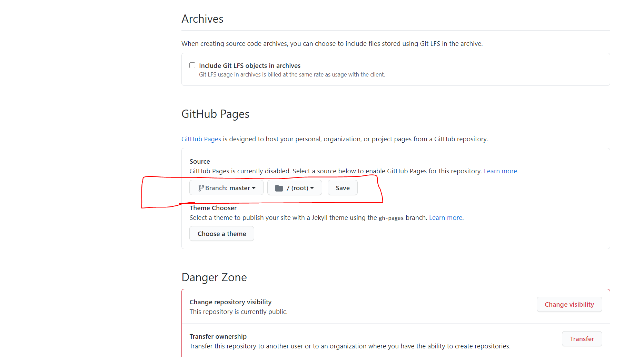Click the Change visibility button
This screenshot has width=644, height=357.
click(x=569, y=304)
